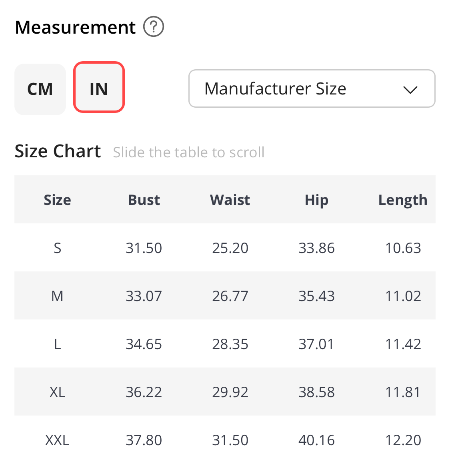Click bust value 36.22
This screenshot has width=450, height=476.
tap(144, 392)
